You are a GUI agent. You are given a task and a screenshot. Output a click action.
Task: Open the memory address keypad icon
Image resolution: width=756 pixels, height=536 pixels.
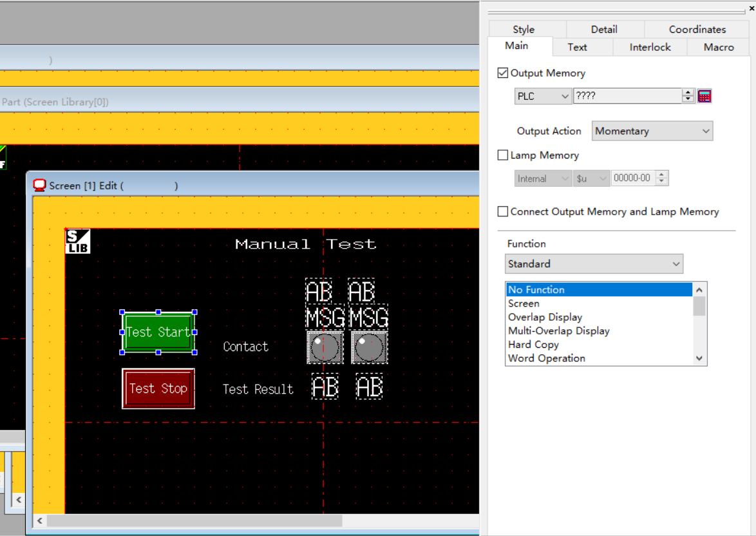[x=704, y=96]
